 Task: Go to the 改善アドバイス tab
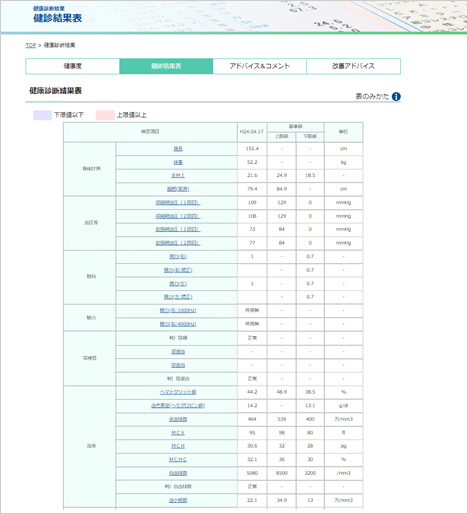pos(353,66)
